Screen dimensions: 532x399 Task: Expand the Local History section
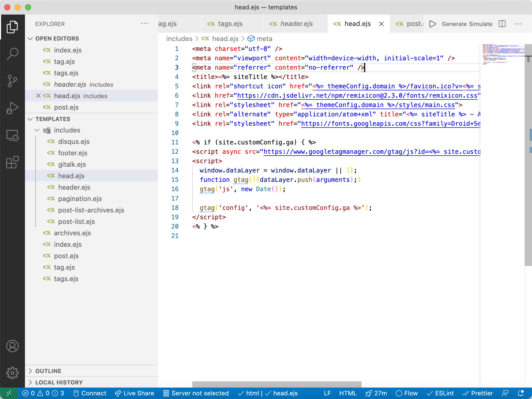[x=91, y=382]
